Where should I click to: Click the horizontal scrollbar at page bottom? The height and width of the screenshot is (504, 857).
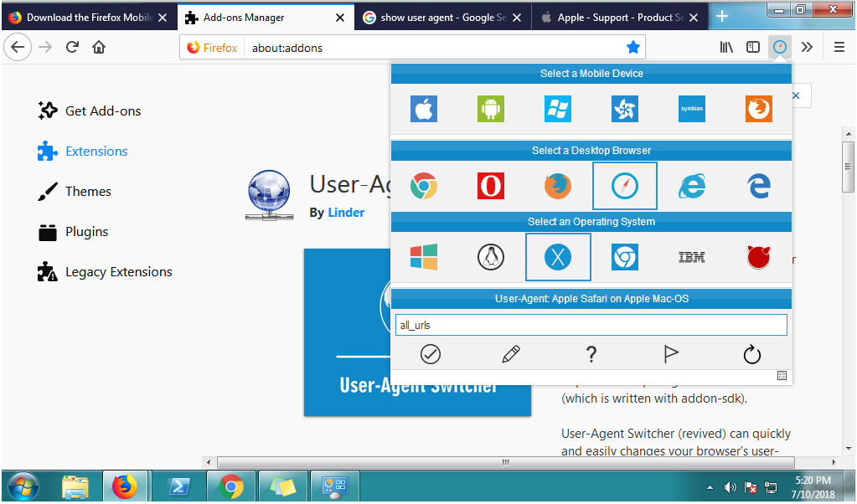click(x=505, y=462)
